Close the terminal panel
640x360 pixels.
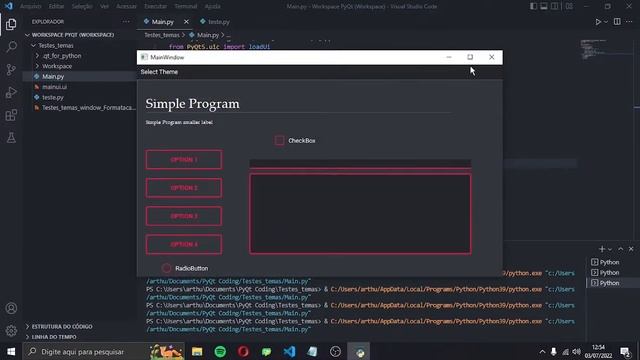631,249
